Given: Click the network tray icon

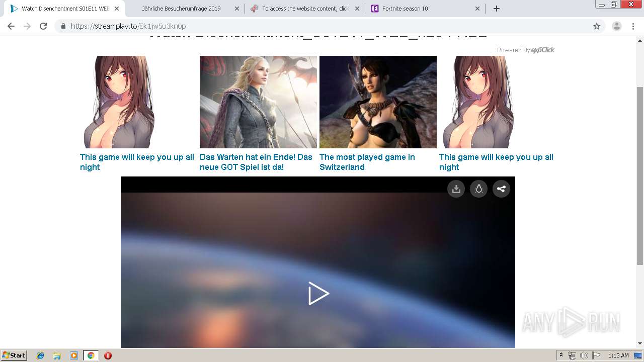Looking at the screenshot, I should [572, 355].
